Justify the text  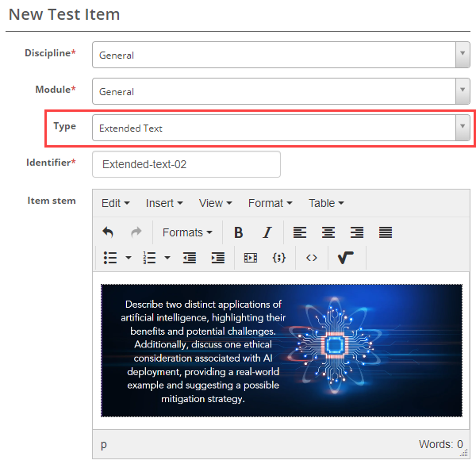(x=386, y=232)
